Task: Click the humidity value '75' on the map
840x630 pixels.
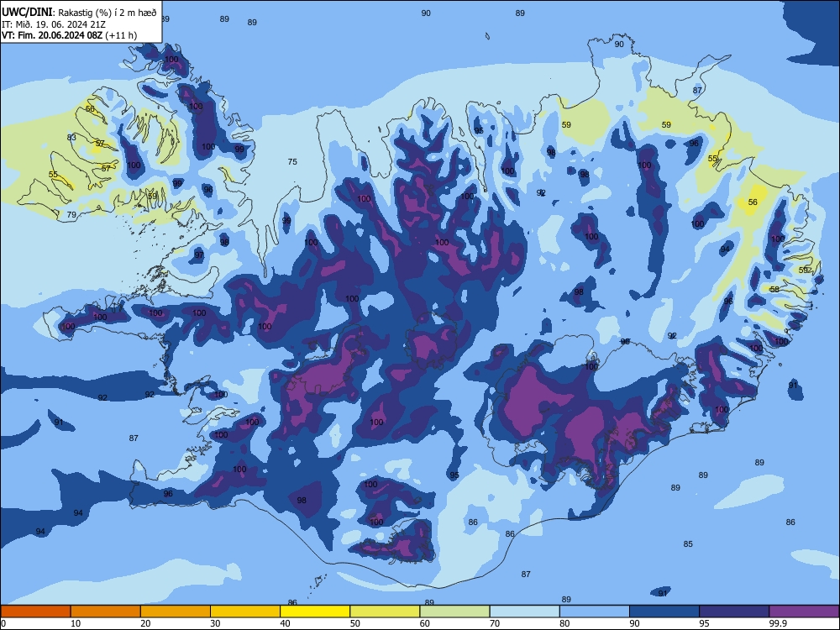Action: [x=292, y=162]
